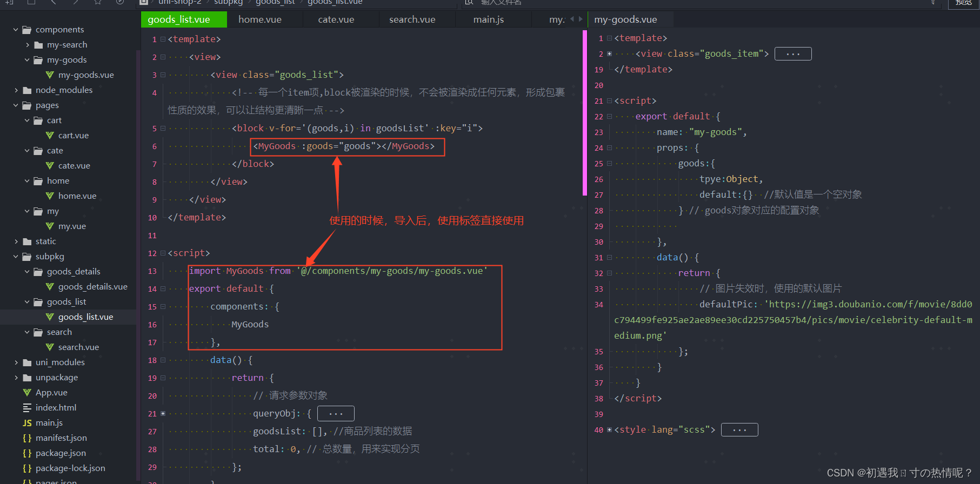980x484 pixels.
Task: Click the Vue icon next to App.vue
Action: click(27, 393)
